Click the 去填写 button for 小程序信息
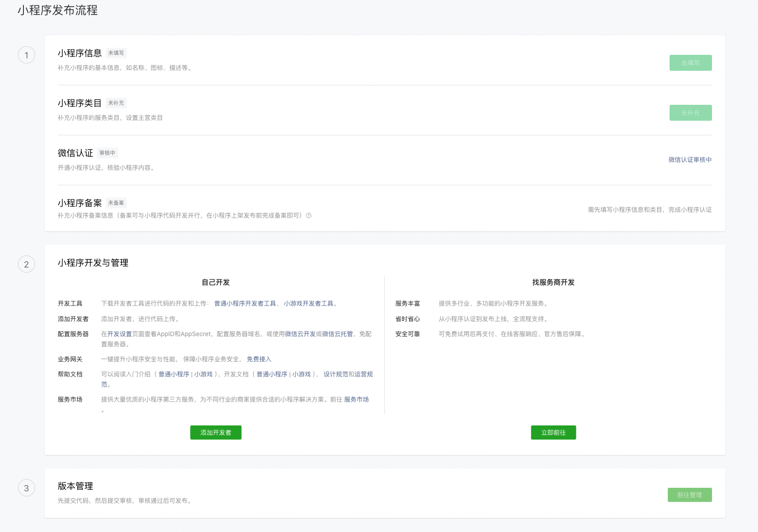758x532 pixels. tap(690, 63)
